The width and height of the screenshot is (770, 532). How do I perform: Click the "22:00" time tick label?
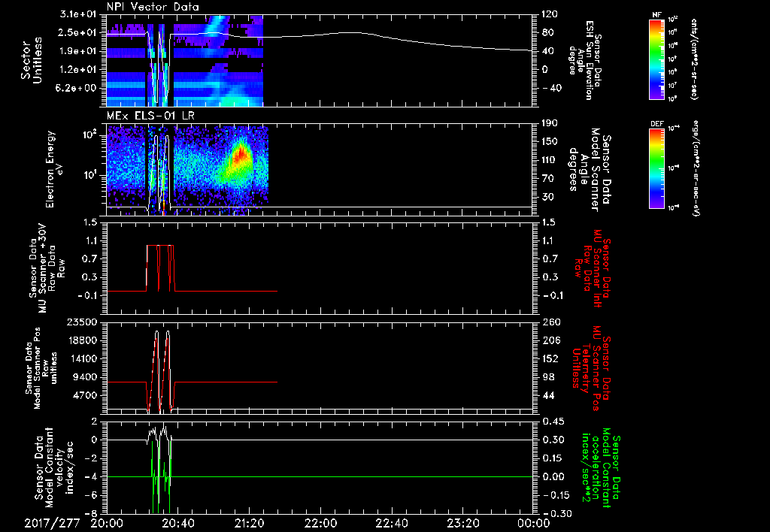320,523
